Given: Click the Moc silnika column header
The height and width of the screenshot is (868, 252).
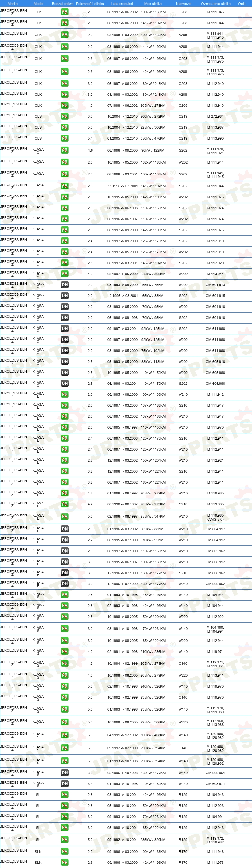Looking at the screenshot, I should (x=153, y=4).
